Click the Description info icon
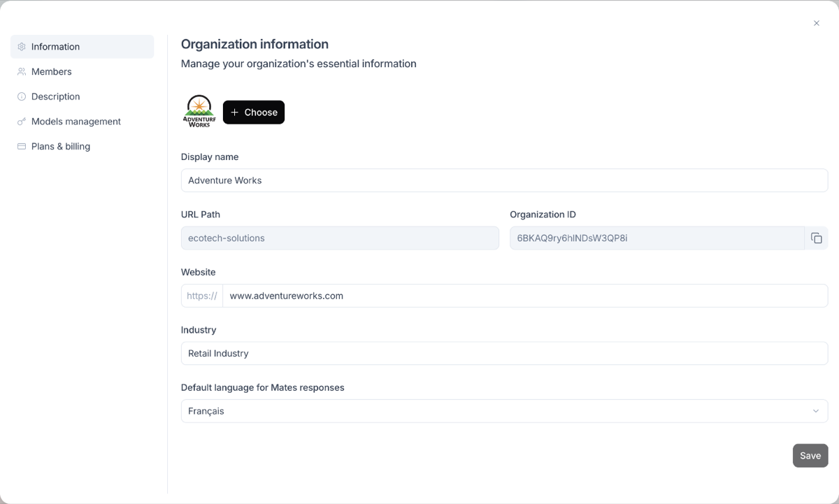 point(22,96)
